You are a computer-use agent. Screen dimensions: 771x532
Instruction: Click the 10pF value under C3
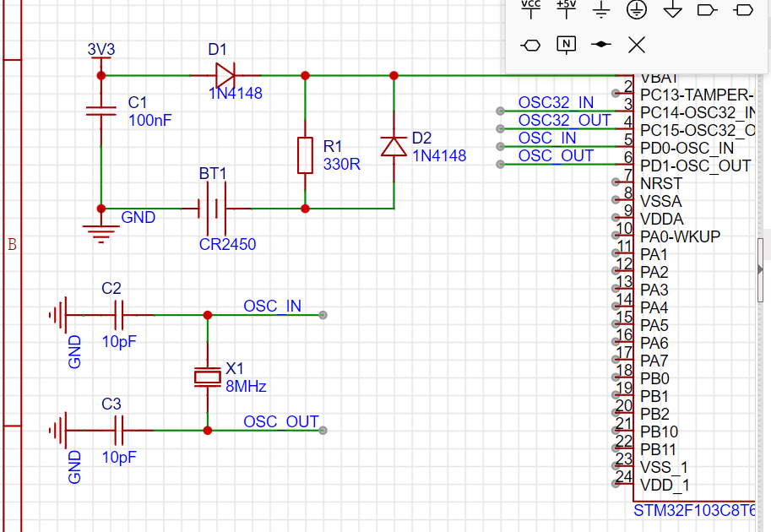[x=119, y=457]
